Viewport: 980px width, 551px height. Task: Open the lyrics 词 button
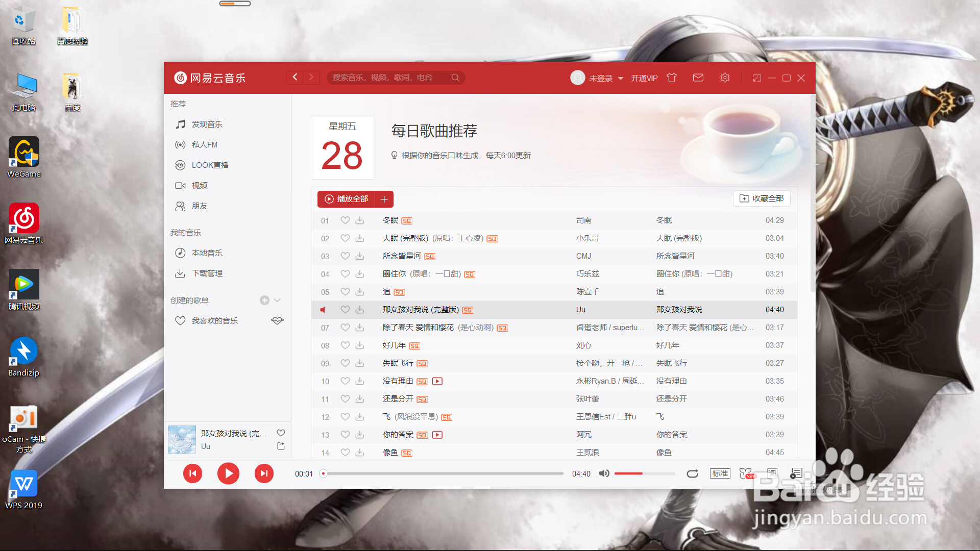pos(772,473)
